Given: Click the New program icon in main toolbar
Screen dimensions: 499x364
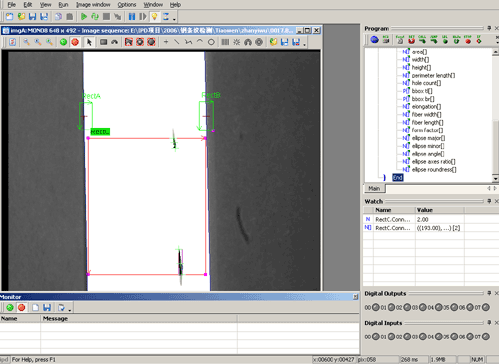Looking at the screenshot, I should [x=9, y=16].
